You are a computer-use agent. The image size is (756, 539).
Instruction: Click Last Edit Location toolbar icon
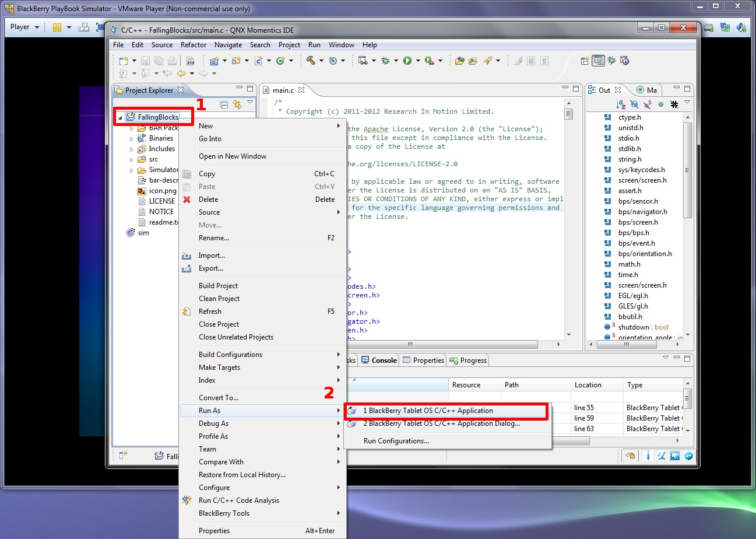(x=167, y=73)
